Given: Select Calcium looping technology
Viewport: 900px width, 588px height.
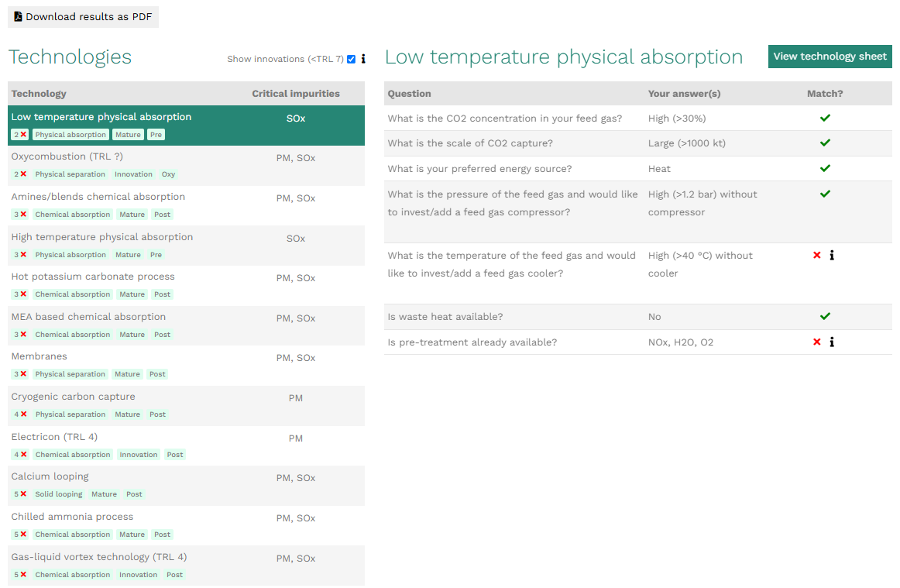Looking at the screenshot, I should (50, 476).
